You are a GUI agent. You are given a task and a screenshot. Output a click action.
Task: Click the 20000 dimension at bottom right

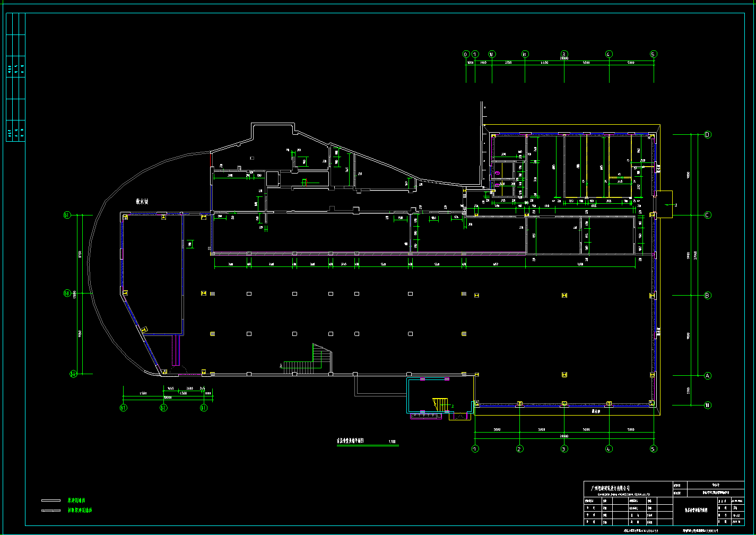pos(564,437)
